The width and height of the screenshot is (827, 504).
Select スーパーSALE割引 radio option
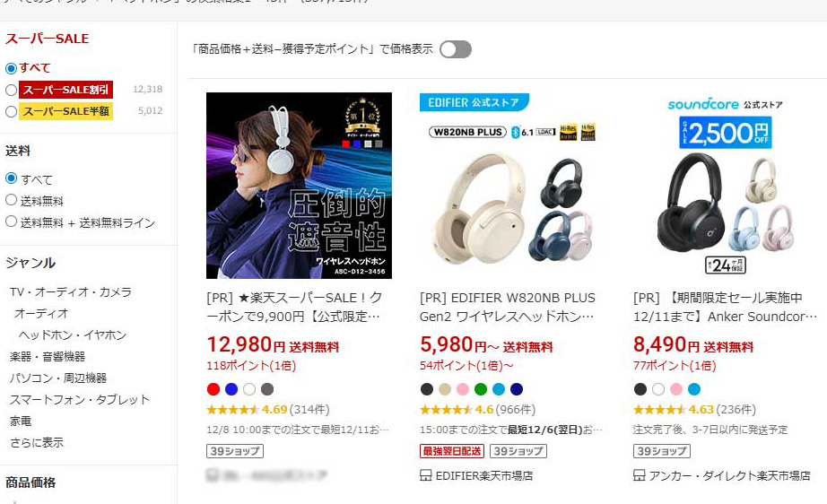pyautogui.click(x=11, y=91)
